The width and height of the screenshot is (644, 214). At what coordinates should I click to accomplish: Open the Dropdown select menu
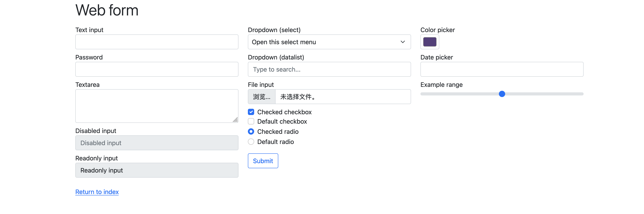coord(329,42)
